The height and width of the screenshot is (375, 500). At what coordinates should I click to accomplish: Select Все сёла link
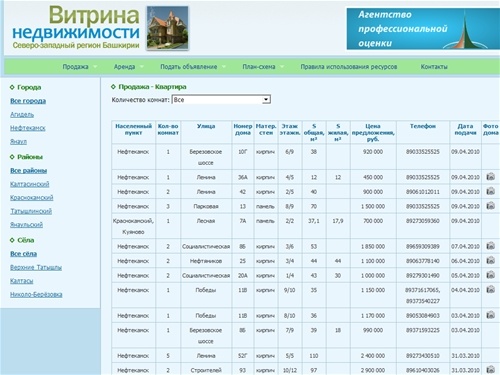(x=23, y=254)
